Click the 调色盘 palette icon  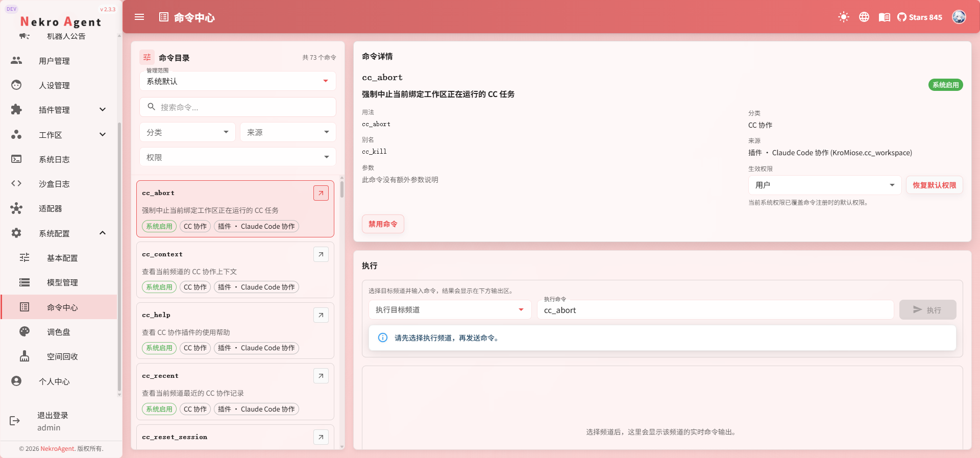24,331
